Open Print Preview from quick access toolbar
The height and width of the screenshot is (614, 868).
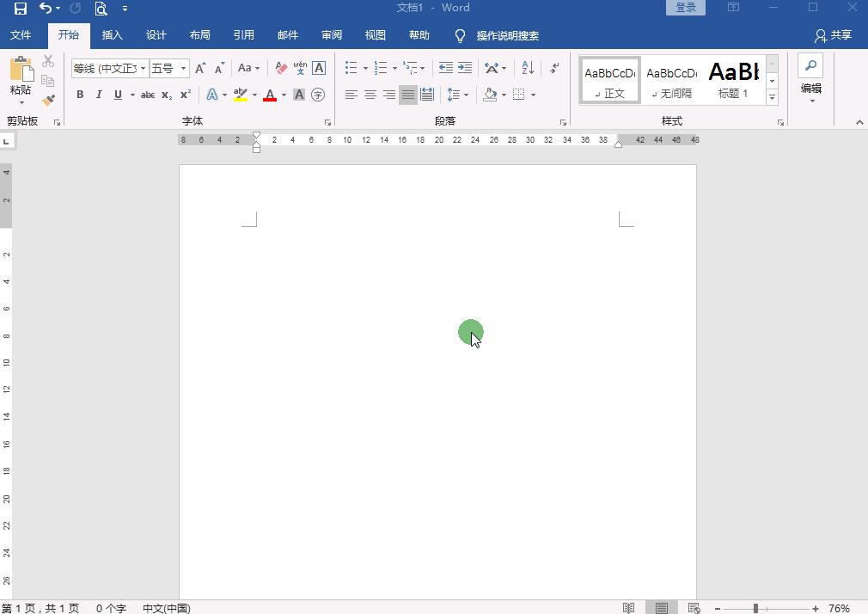click(101, 9)
